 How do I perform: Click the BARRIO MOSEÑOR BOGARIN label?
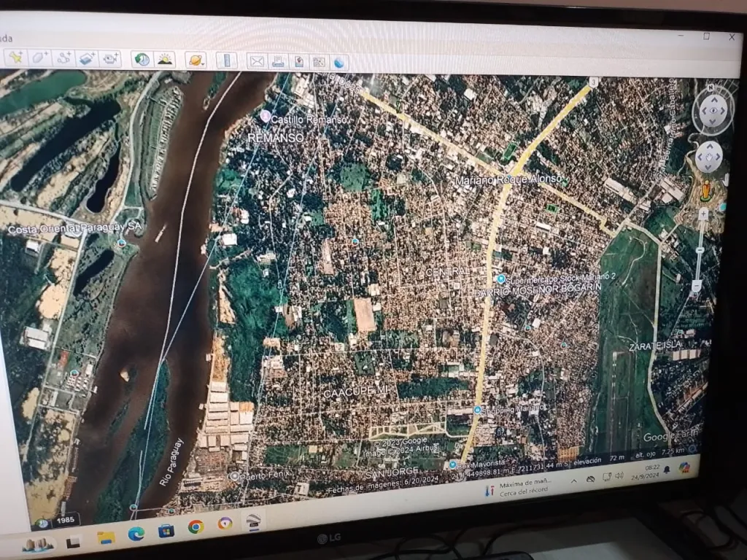538,289
